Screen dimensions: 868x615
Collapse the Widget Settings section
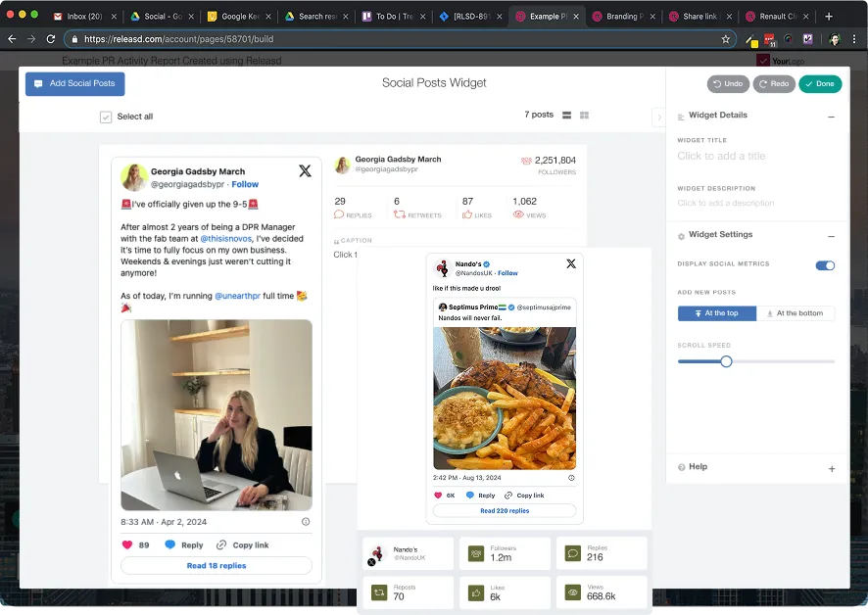point(831,235)
